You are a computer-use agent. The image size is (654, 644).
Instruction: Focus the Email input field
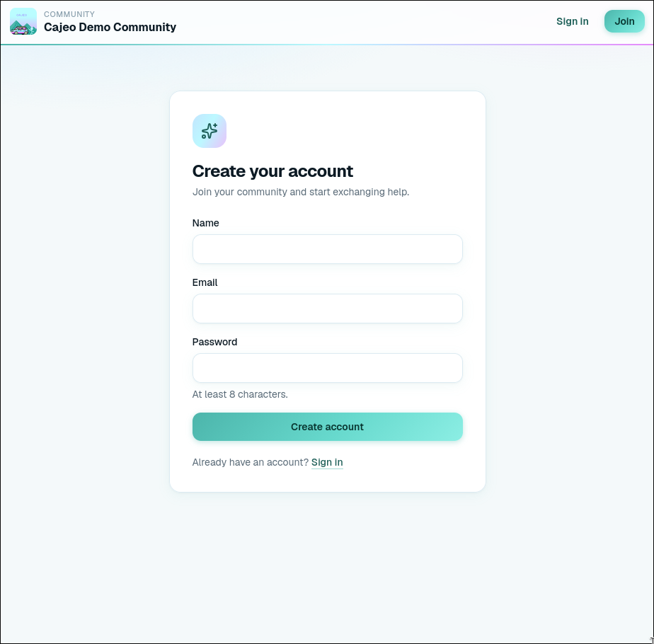click(328, 309)
